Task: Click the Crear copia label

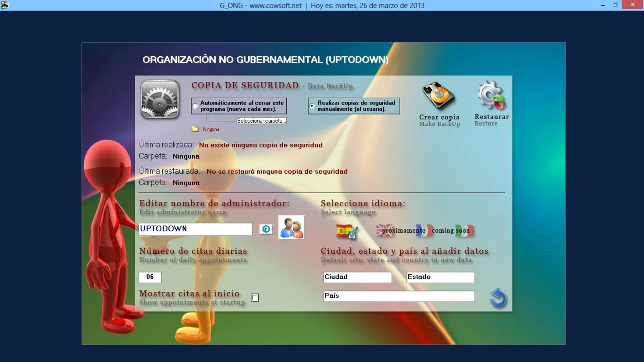Action: click(439, 117)
